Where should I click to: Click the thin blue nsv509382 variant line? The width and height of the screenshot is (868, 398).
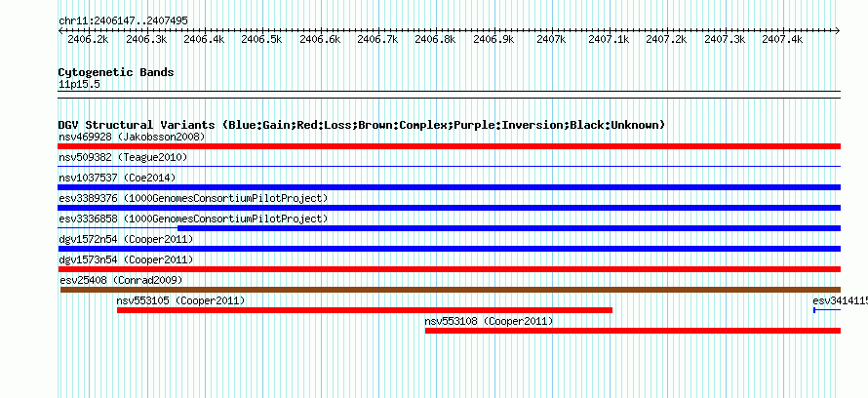coord(449,166)
